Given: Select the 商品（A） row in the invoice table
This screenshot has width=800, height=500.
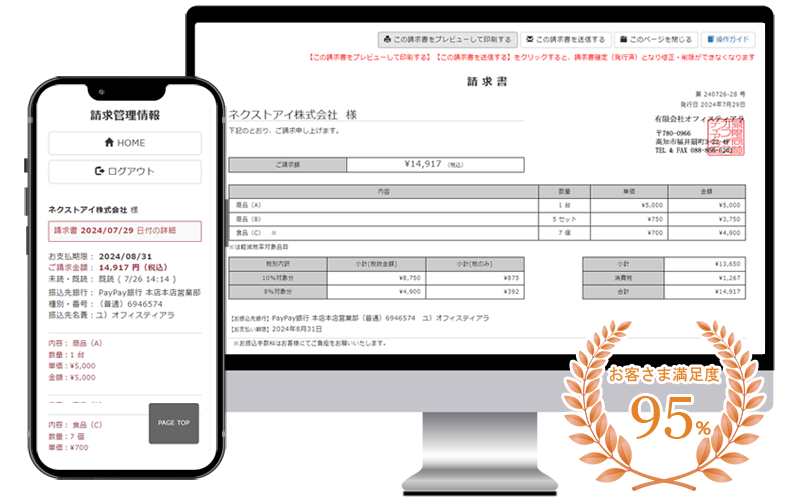Looking at the screenshot, I should click(487, 204).
